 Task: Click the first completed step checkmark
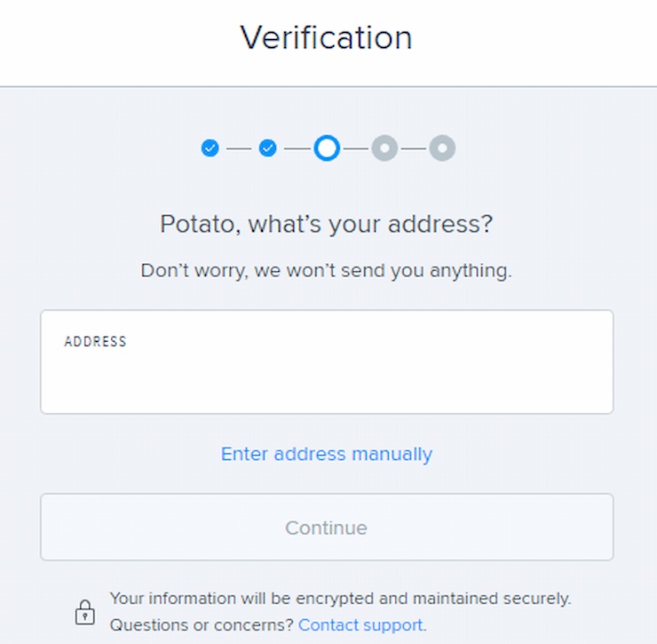(x=210, y=148)
